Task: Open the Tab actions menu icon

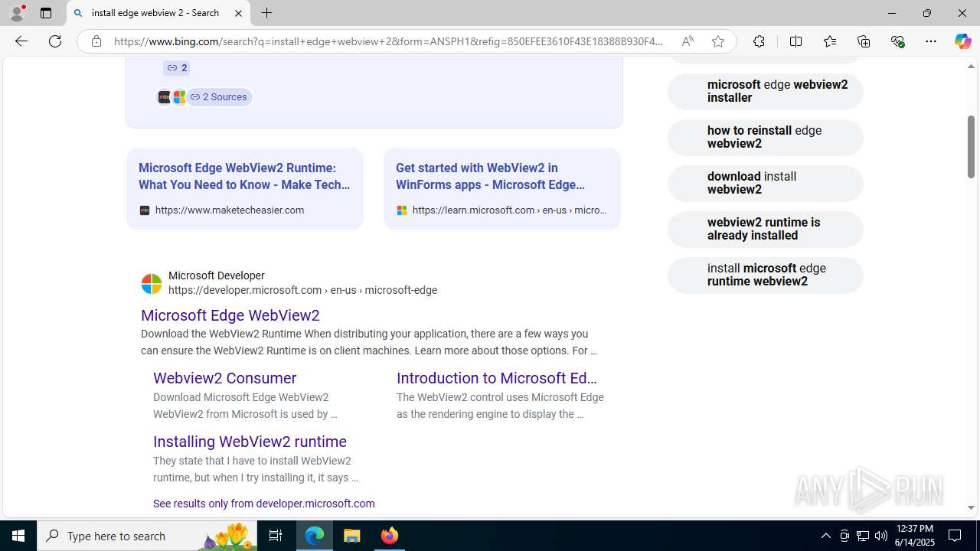Action: (46, 13)
